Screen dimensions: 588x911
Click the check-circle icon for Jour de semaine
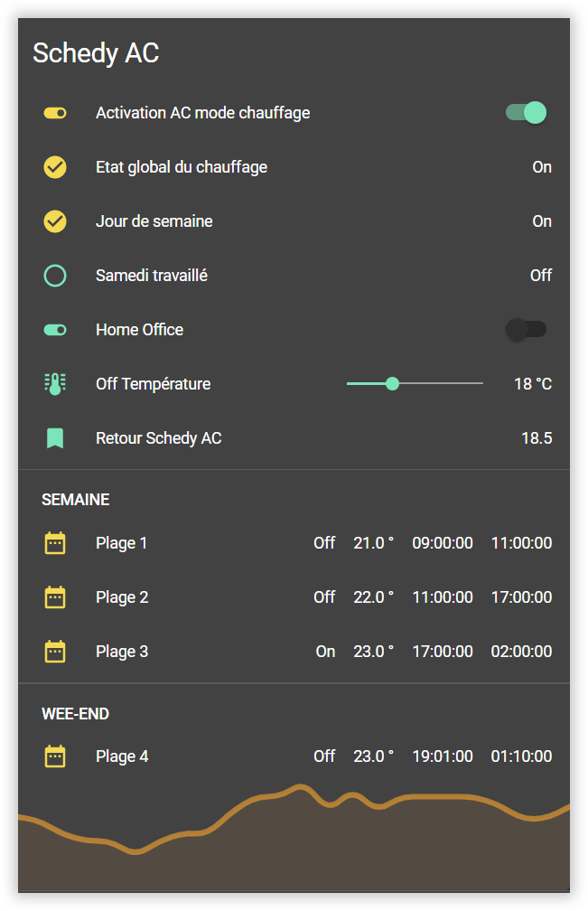tap(55, 221)
